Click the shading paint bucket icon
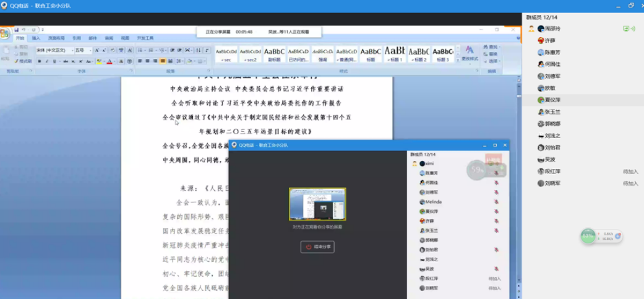This screenshot has height=299, width=644. pyautogui.click(x=189, y=61)
